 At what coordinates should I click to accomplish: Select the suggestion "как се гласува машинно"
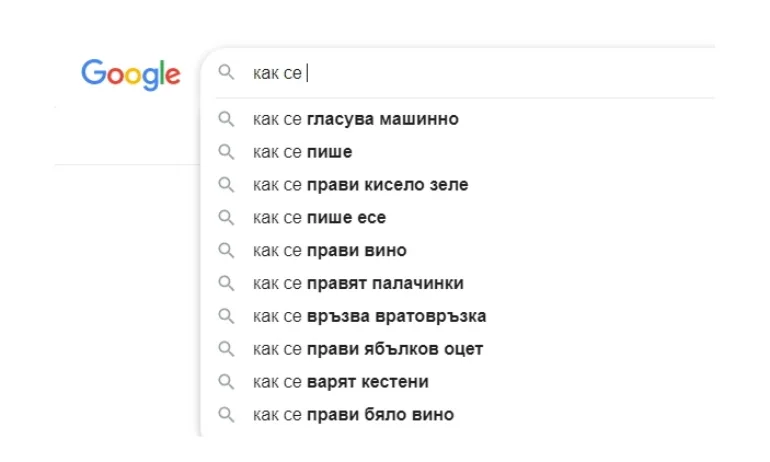[x=356, y=119]
